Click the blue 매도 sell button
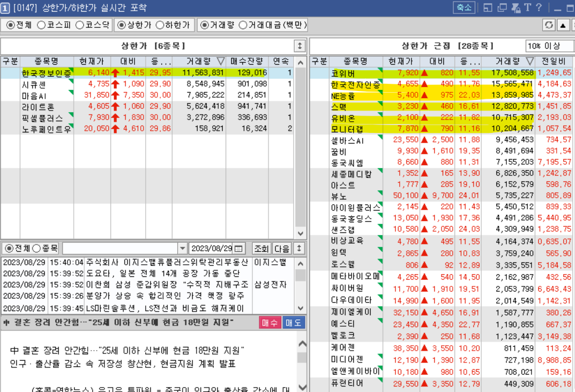575x392 pixels. click(294, 323)
